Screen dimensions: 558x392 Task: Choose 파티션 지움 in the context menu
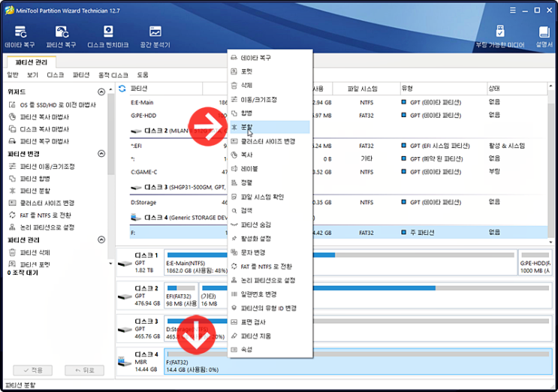(270, 336)
